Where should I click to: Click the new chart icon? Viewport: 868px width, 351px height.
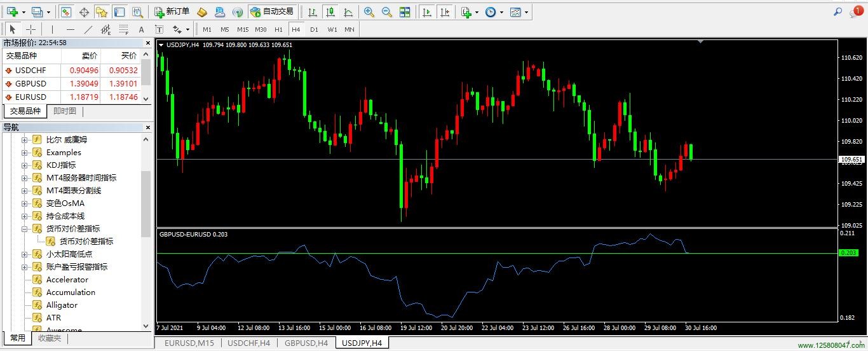(x=12, y=11)
